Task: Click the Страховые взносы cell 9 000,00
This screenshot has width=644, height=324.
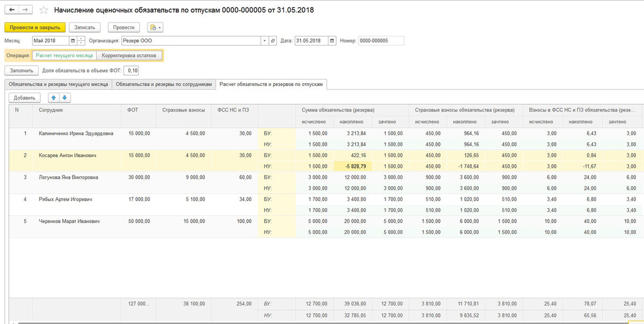Action: tap(184, 177)
